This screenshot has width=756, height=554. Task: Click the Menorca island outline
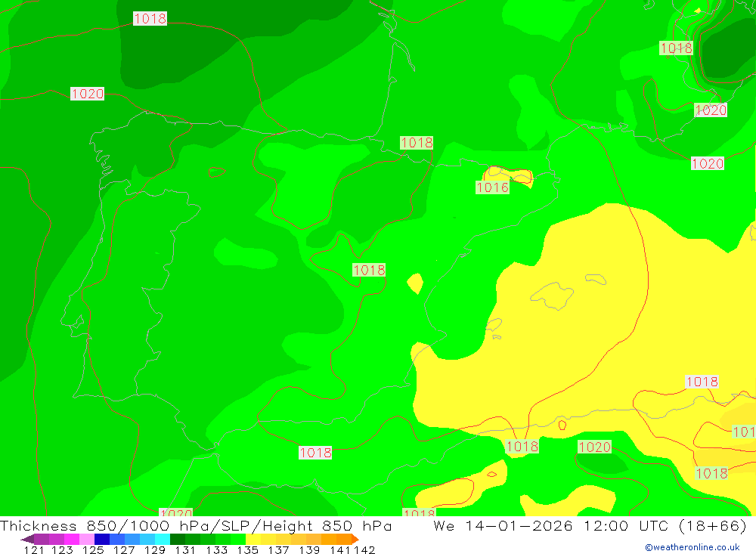(x=596, y=279)
